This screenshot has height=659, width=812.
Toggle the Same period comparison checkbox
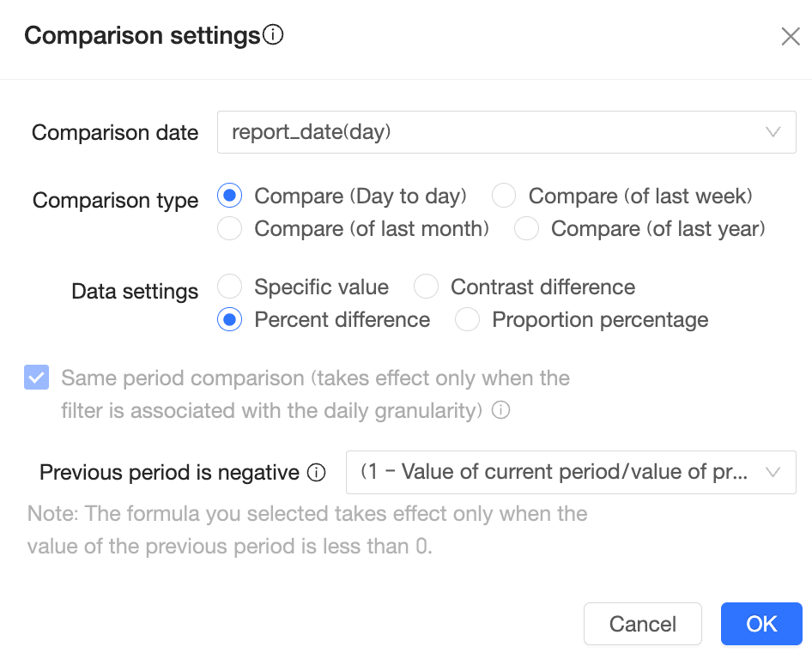pos(37,378)
